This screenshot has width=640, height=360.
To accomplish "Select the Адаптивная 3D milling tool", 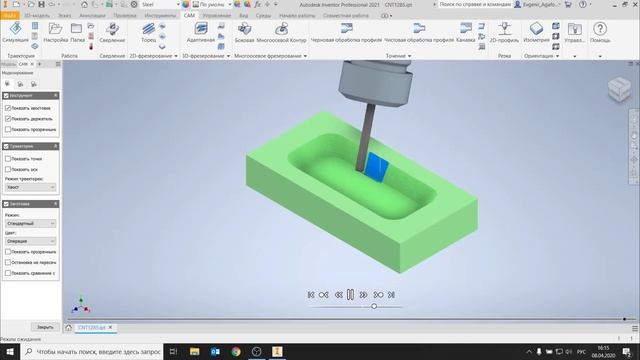I will click(x=201, y=29).
